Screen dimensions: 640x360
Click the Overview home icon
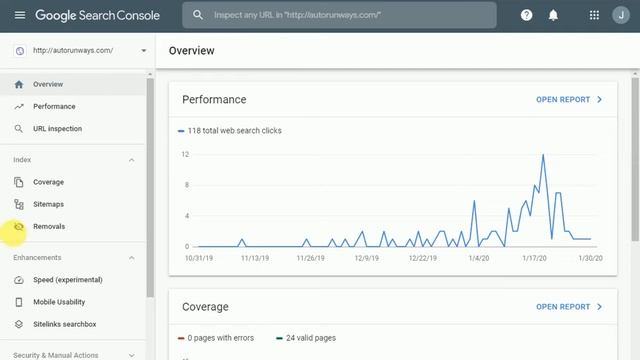click(19, 84)
